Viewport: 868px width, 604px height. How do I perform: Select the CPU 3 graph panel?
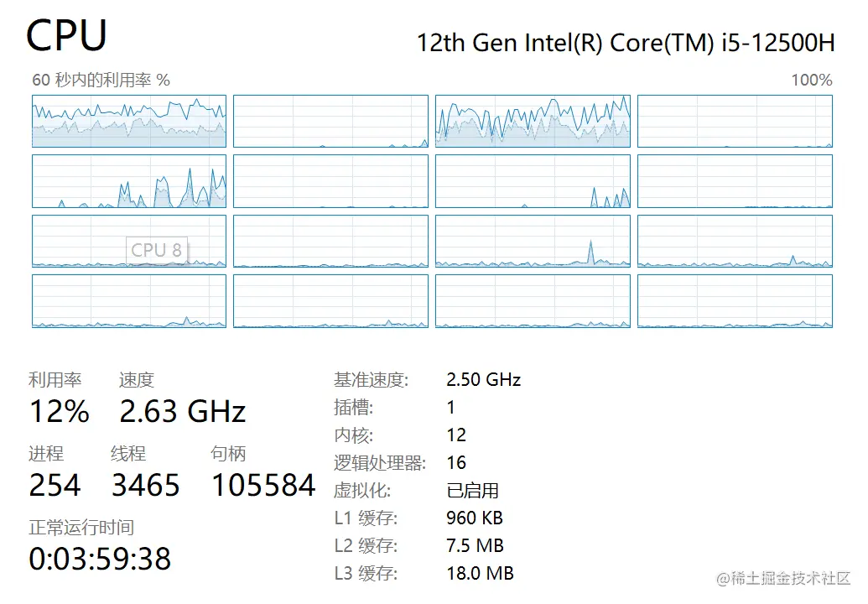[x=735, y=121]
